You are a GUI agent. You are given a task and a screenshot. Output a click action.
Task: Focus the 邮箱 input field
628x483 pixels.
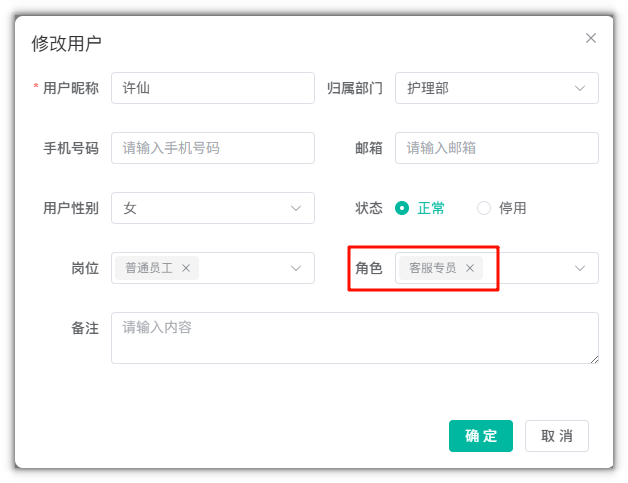[497, 148]
